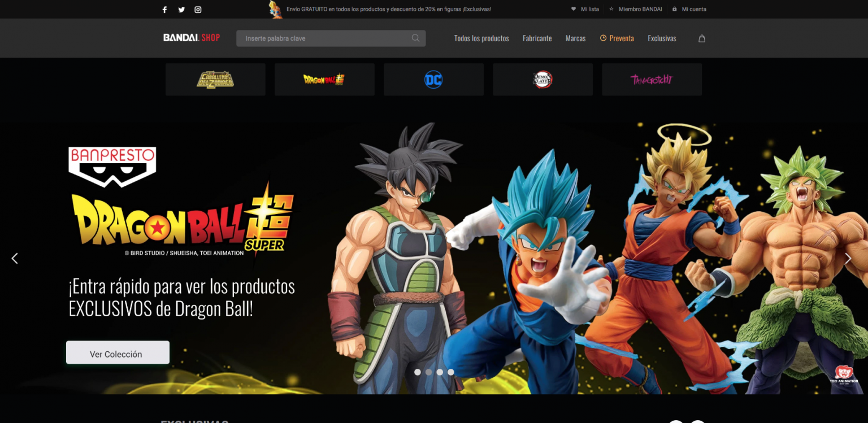Screen dimensions: 868x423
Task: Open the shopping bag cart icon
Action: tap(702, 38)
